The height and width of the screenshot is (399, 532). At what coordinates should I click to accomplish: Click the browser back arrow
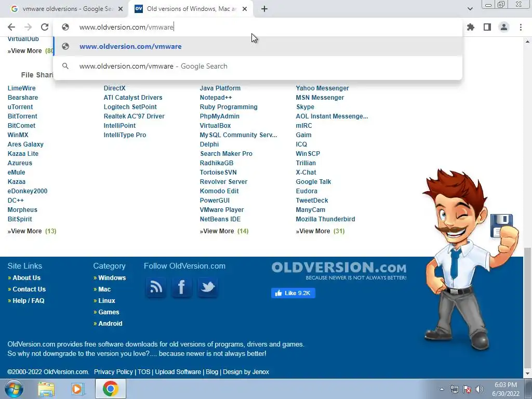(11, 27)
